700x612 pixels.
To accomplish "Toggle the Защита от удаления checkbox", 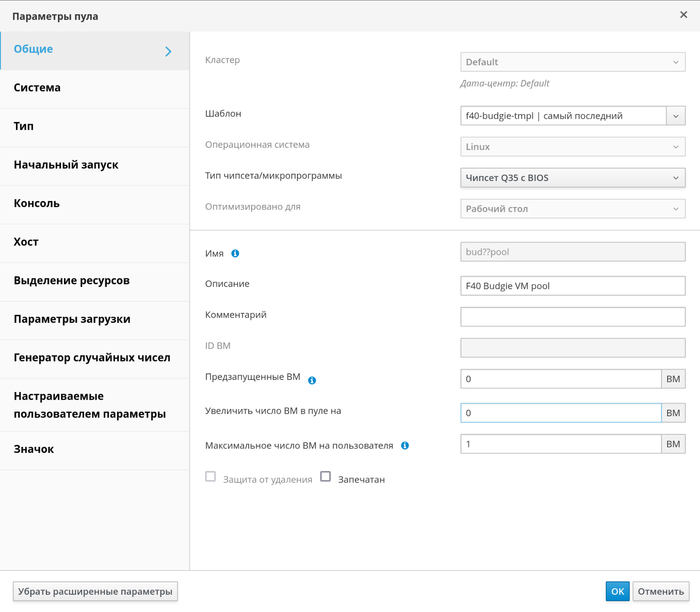I will click(x=211, y=476).
